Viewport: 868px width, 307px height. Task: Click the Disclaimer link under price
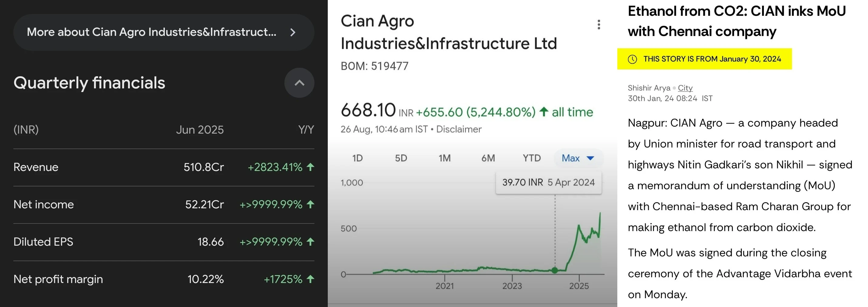[x=459, y=129]
